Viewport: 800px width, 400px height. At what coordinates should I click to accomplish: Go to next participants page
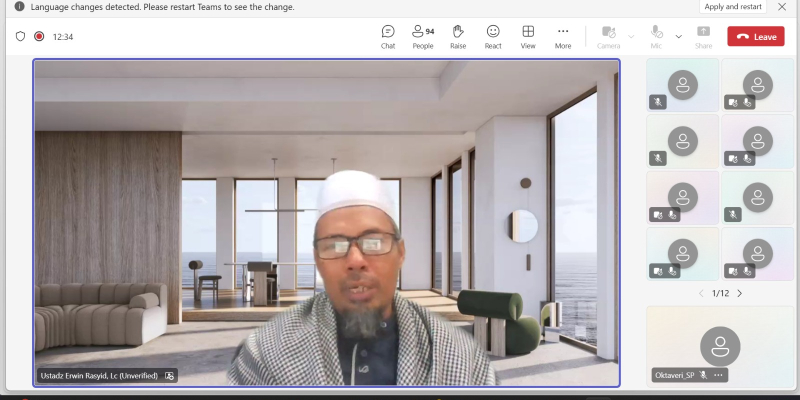740,293
